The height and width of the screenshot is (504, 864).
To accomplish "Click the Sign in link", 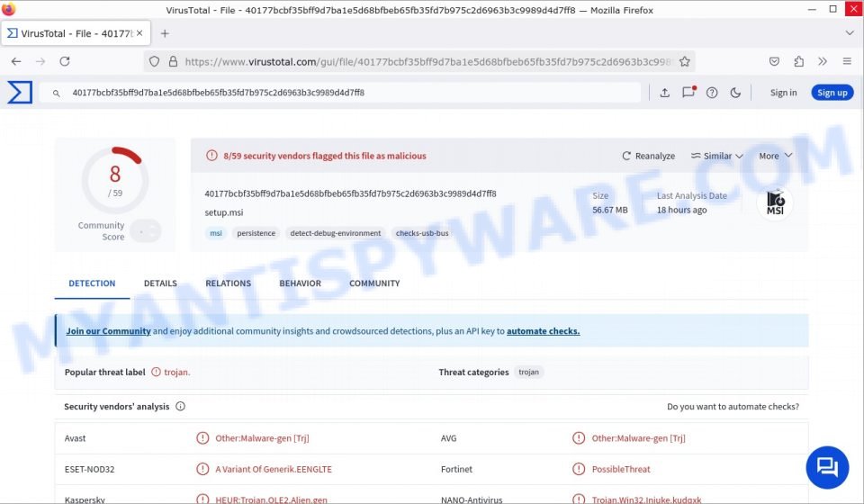I will [783, 93].
